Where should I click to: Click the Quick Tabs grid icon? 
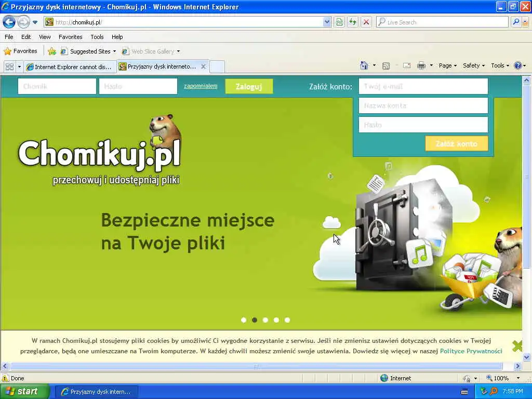click(x=9, y=67)
